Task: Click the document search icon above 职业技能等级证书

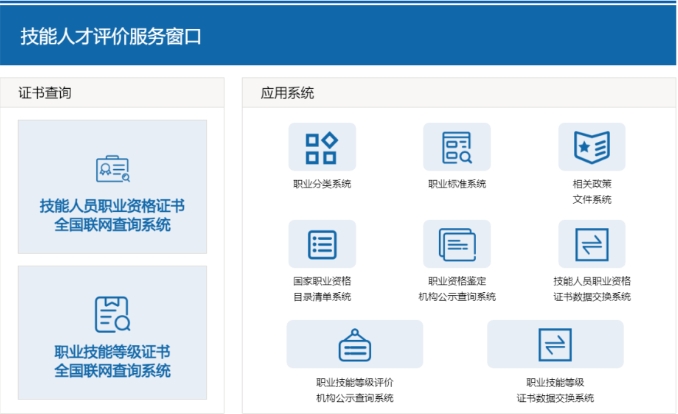Action: point(112,314)
